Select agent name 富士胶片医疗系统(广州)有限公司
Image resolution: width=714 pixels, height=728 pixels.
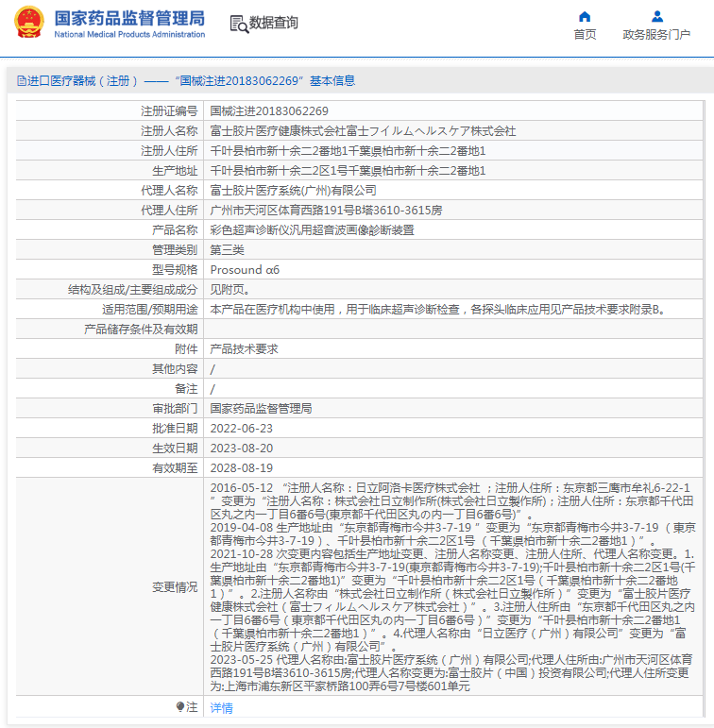pyautogui.click(x=293, y=191)
